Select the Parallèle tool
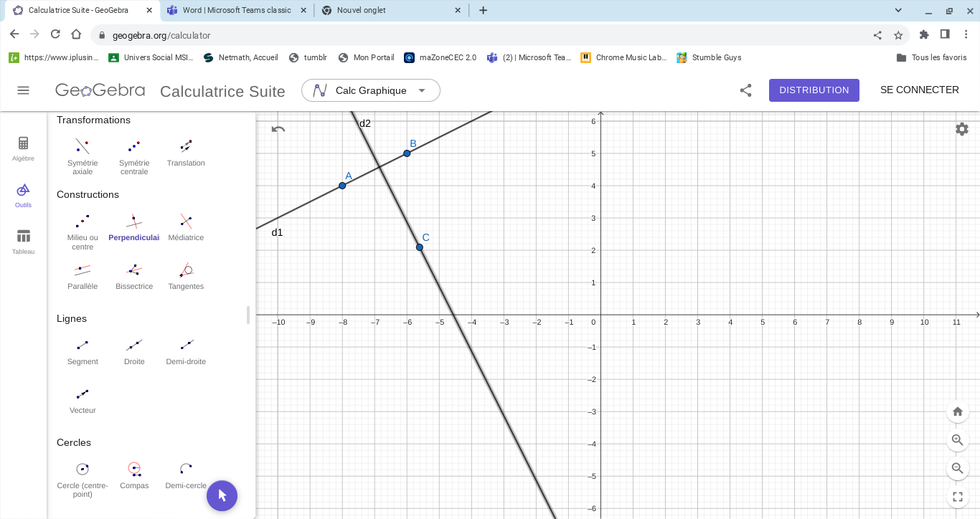Image resolution: width=980 pixels, height=519 pixels. [x=83, y=276]
